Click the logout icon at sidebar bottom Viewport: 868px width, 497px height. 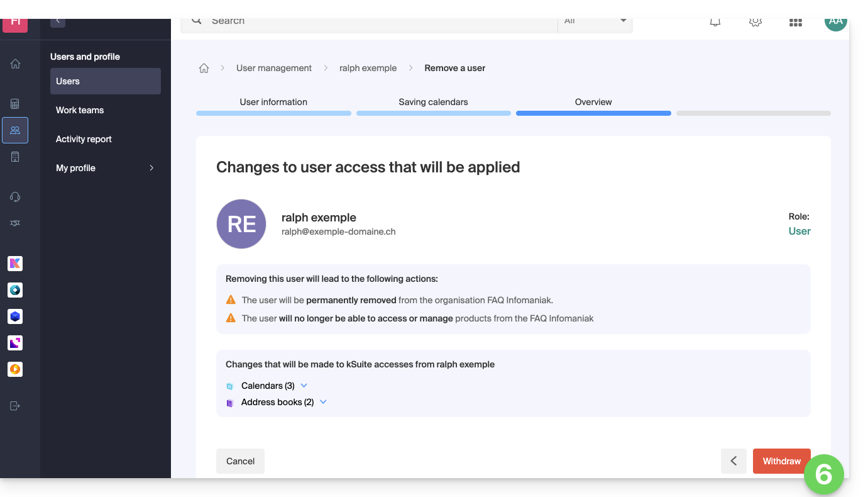15,406
